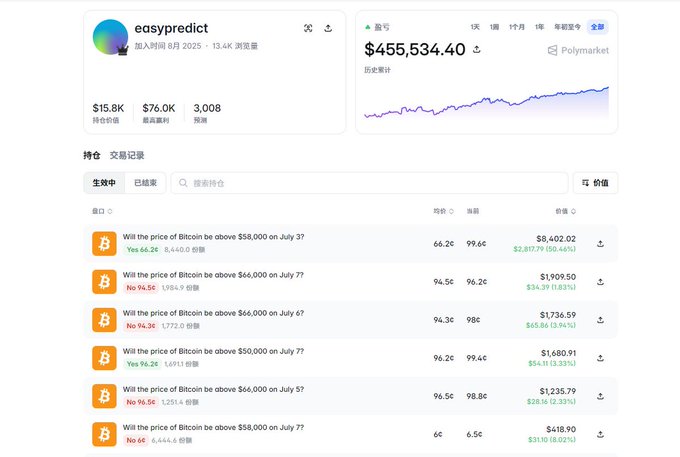The height and width of the screenshot is (457, 680).
Task: Sort by 均价 column header
Action: pyautogui.click(x=443, y=211)
